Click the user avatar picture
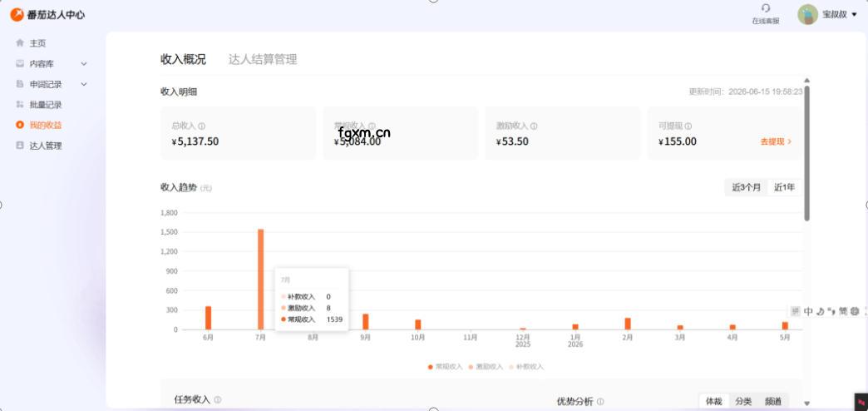The height and width of the screenshot is (411, 868). tap(807, 14)
